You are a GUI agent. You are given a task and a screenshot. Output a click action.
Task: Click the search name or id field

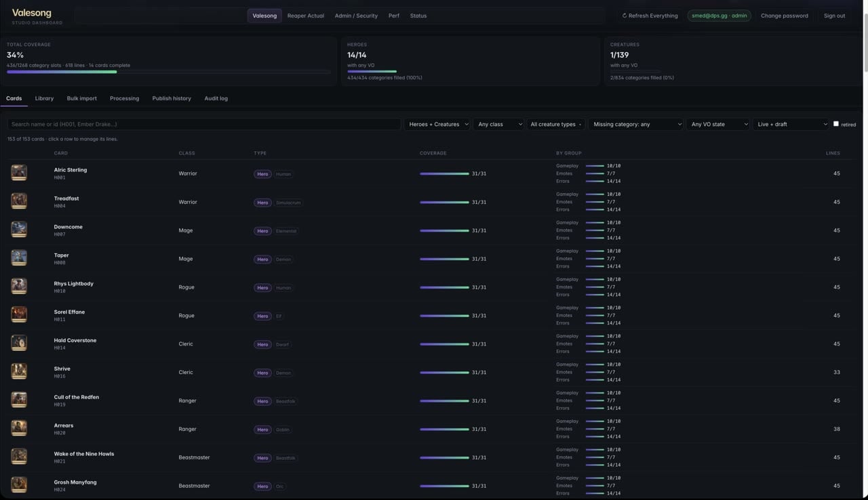[x=204, y=124]
